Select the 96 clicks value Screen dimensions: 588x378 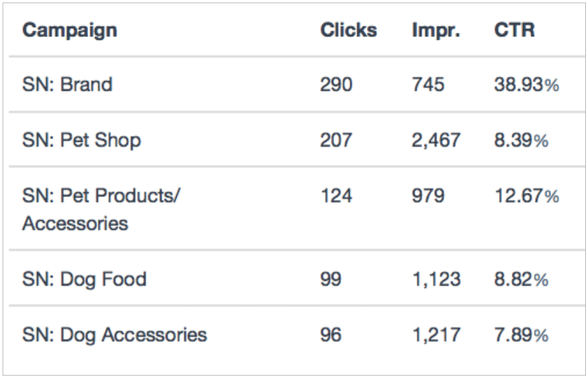click(x=331, y=335)
